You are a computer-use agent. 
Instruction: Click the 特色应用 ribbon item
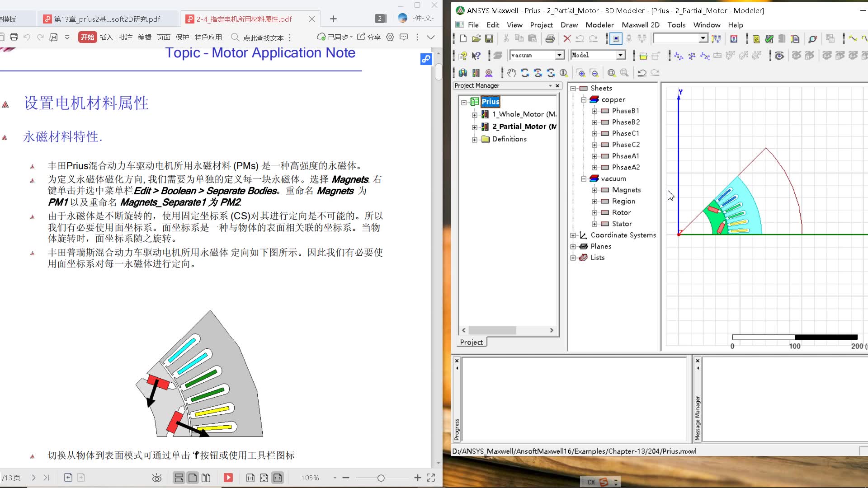click(x=208, y=37)
